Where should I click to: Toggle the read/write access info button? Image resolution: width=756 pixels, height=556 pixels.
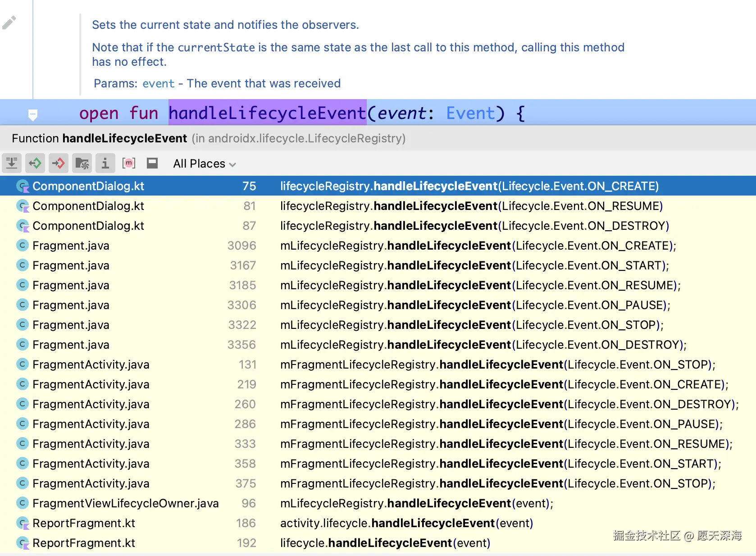tap(105, 163)
